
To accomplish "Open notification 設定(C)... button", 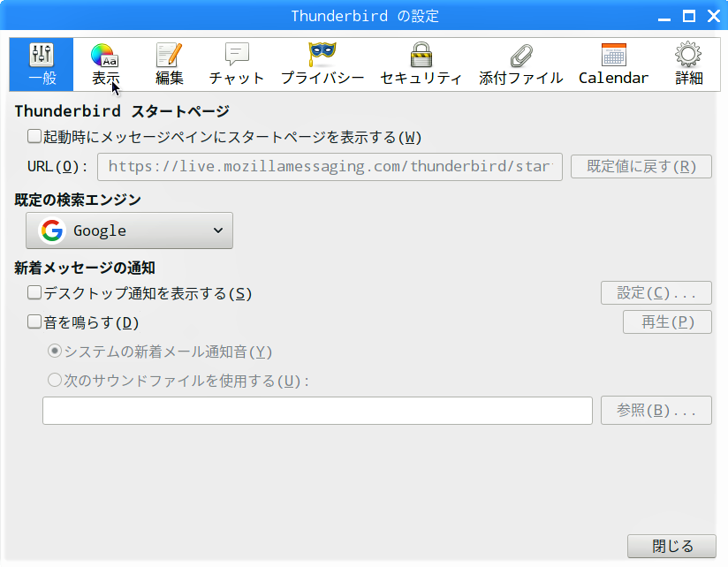I will (656, 293).
